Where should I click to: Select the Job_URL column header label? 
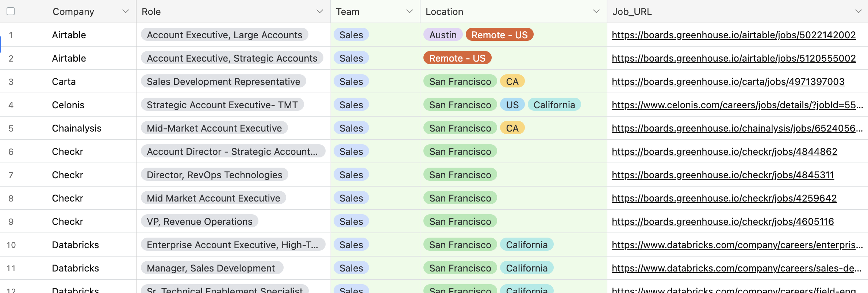632,12
